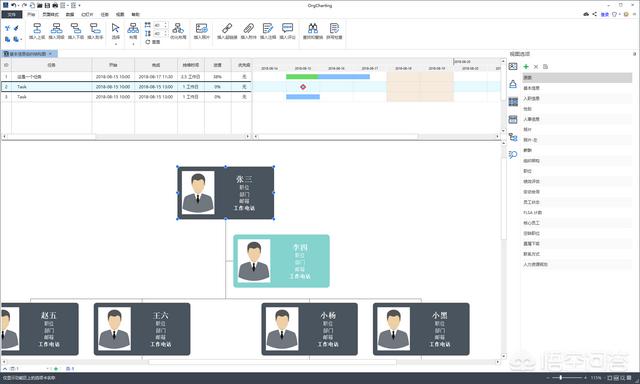Click green plus icon in right panel
The image size is (640, 384).
point(526,67)
